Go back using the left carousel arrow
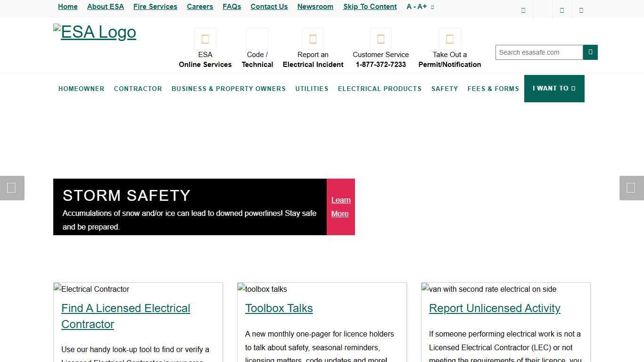This screenshot has height=362, width=644. pos(12,188)
